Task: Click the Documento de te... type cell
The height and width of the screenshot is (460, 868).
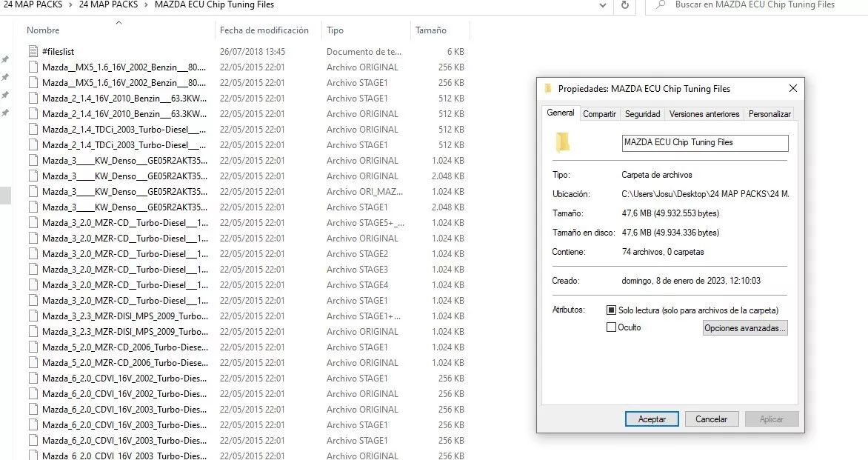Action: point(364,51)
